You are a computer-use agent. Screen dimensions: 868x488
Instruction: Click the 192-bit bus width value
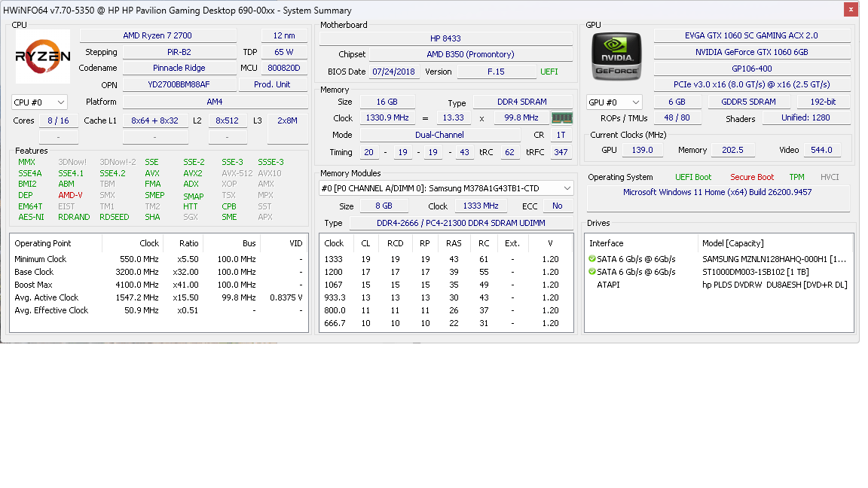coord(823,102)
